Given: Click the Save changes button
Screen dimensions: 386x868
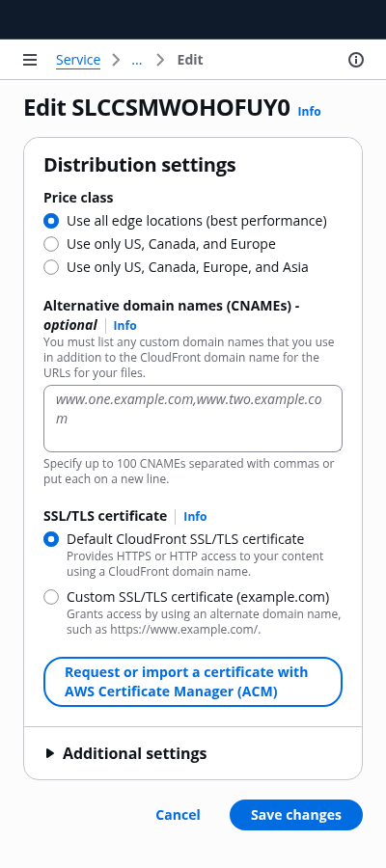Looking at the screenshot, I should coord(296,815).
